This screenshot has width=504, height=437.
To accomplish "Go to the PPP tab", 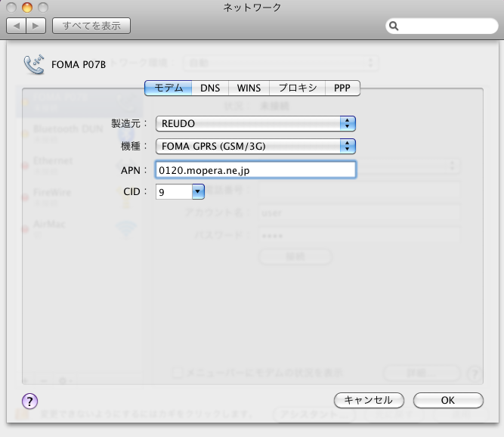I will 342,88.
